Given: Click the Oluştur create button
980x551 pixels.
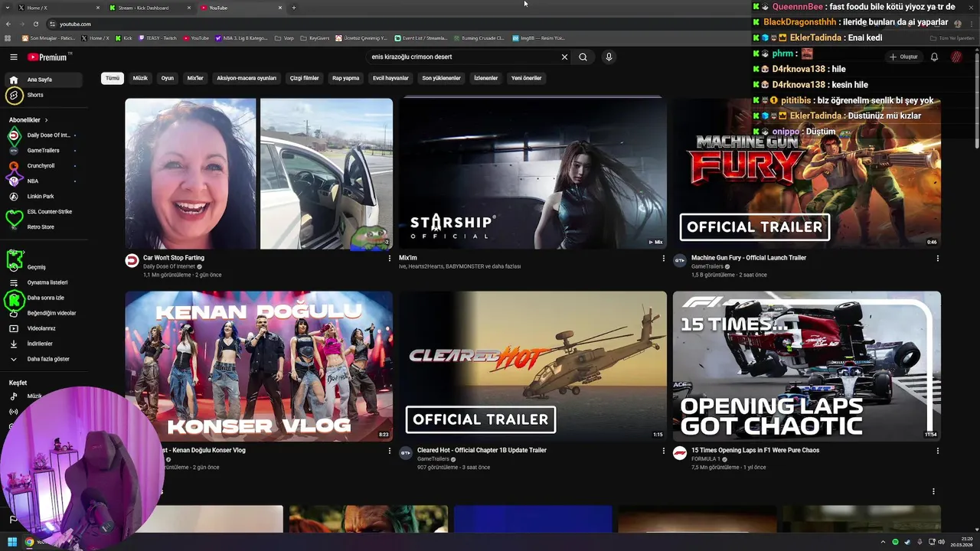Looking at the screenshot, I should tap(903, 57).
